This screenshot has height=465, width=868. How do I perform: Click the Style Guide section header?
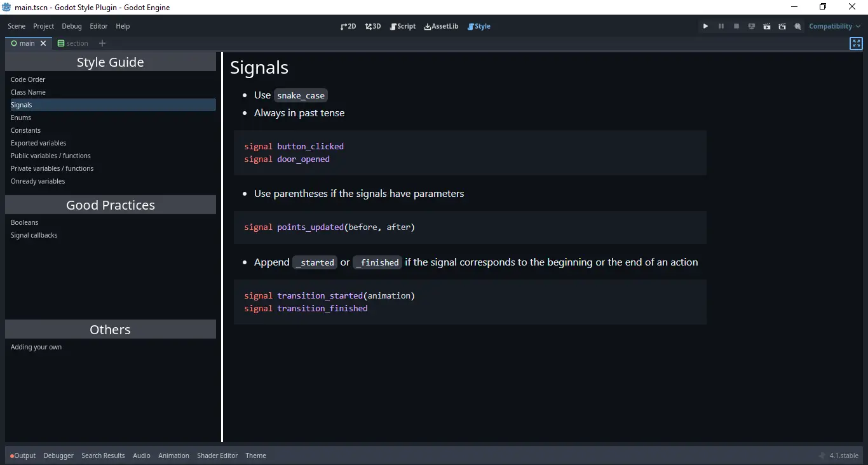point(111,62)
